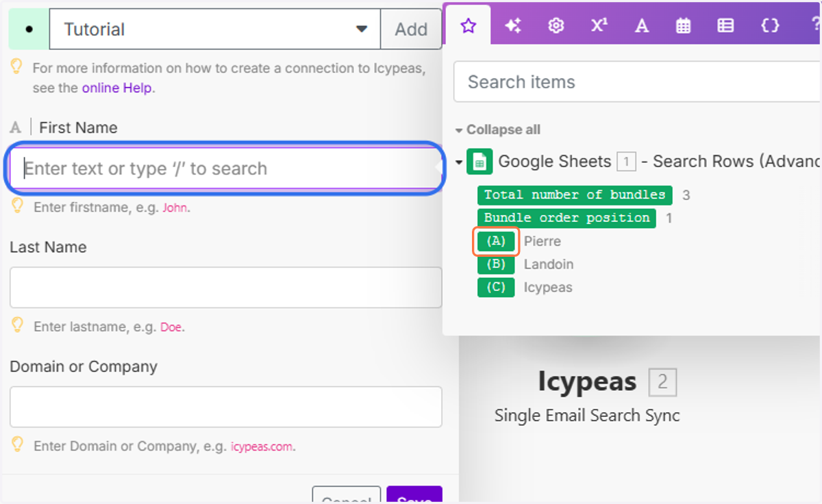Select the (A) column pill
Viewport: 822px width, 504px height.
pos(495,241)
